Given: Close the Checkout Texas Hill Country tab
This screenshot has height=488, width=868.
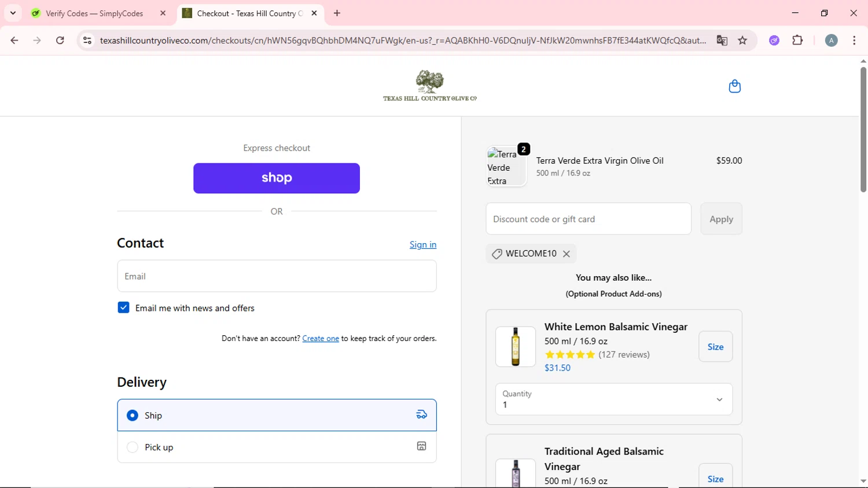Looking at the screenshot, I should (x=314, y=13).
